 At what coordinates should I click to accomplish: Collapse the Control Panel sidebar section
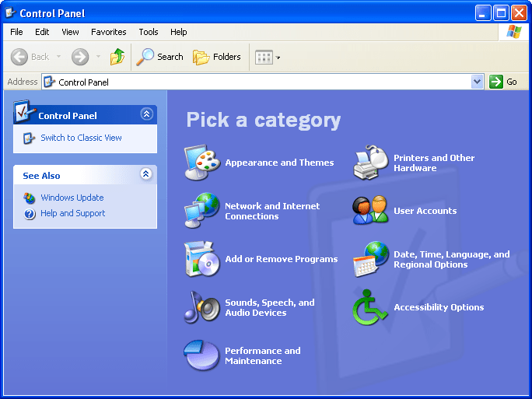coord(146,114)
